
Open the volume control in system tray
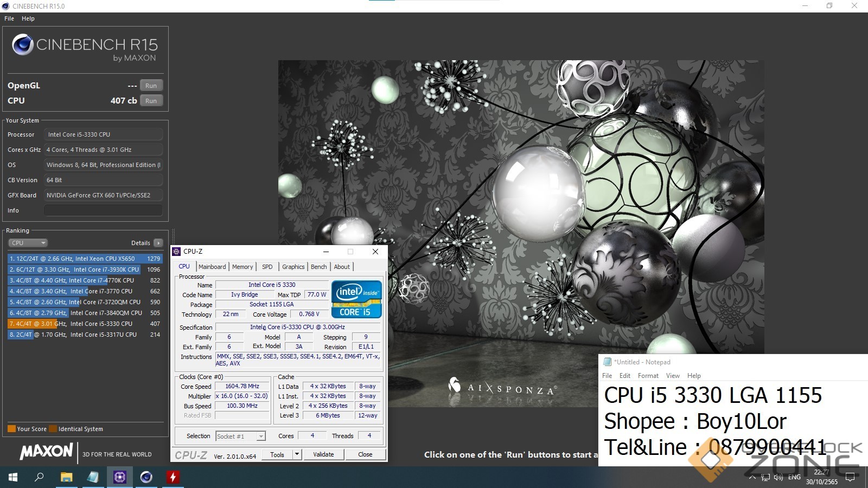tap(778, 477)
